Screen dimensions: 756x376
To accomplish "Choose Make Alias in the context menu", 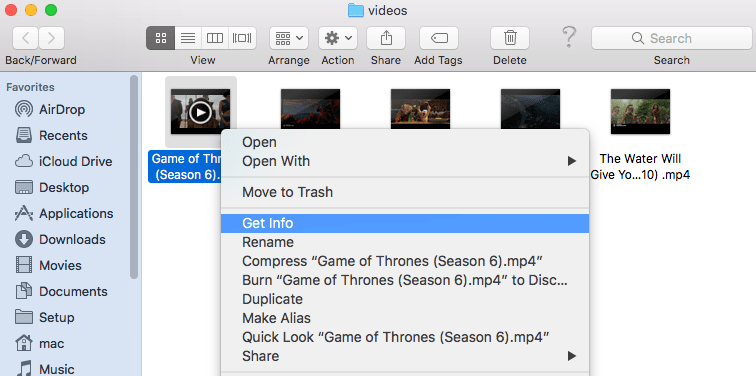I will 405,318.
